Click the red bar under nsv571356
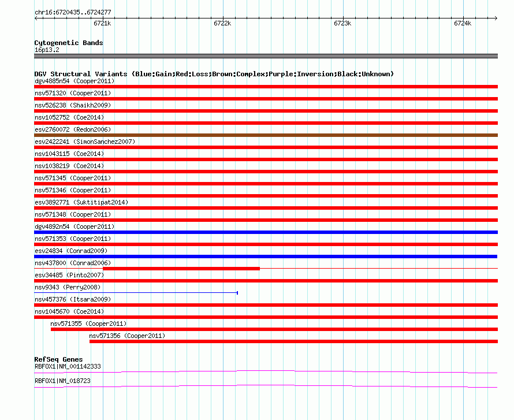The height and width of the screenshot is (420, 514). point(294,341)
